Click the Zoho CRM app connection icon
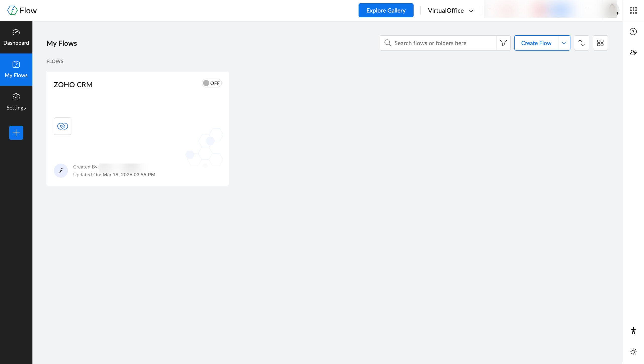644x364 pixels. (63, 126)
